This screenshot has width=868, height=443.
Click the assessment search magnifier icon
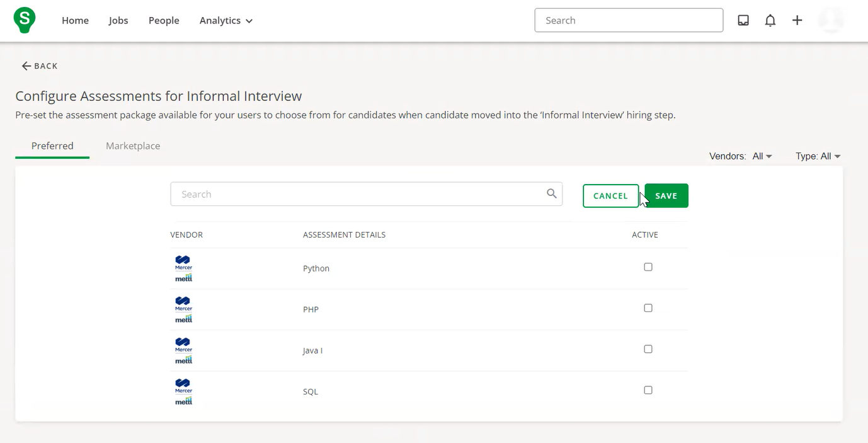click(x=552, y=193)
